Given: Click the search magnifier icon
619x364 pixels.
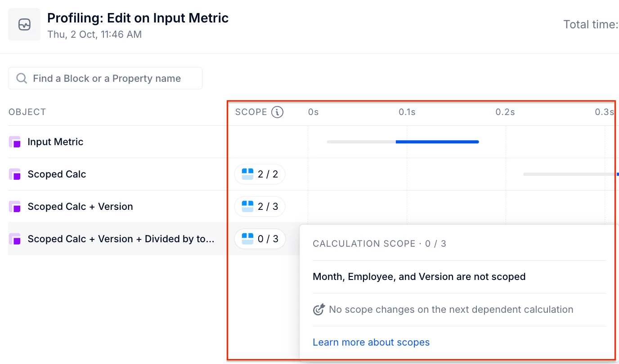Looking at the screenshot, I should point(21,79).
